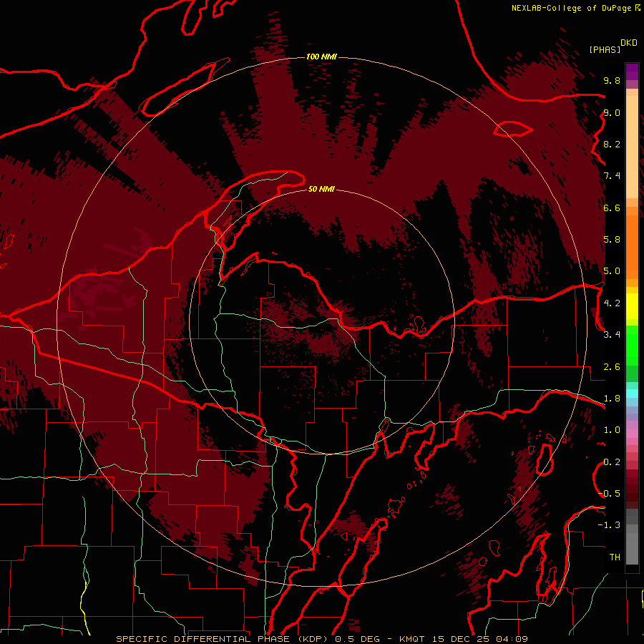Click the orange band of the color scale

point(632,246)
